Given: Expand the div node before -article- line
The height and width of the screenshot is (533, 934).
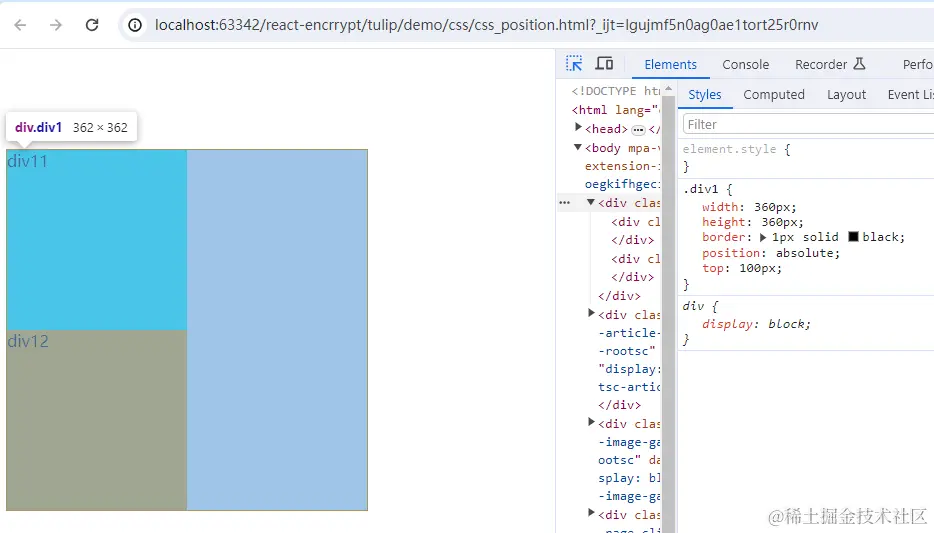Looking at the screenshot, I should coord(591,313).
